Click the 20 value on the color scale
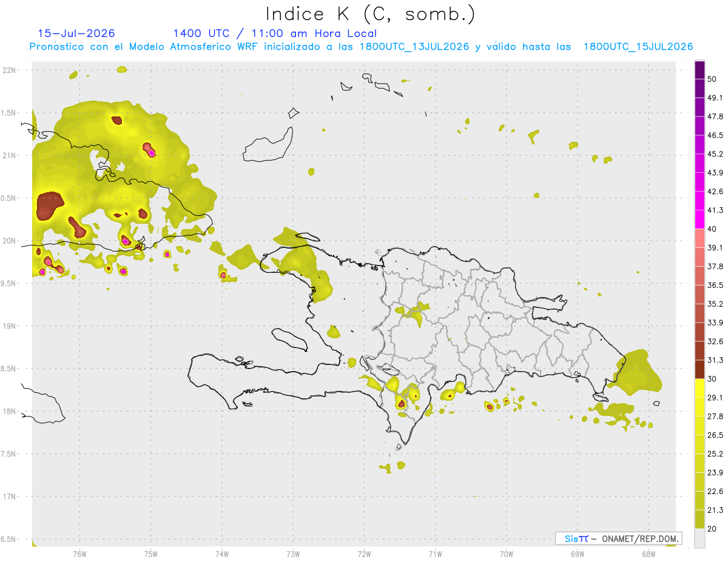The image size is (728, 562). [713, 529]
